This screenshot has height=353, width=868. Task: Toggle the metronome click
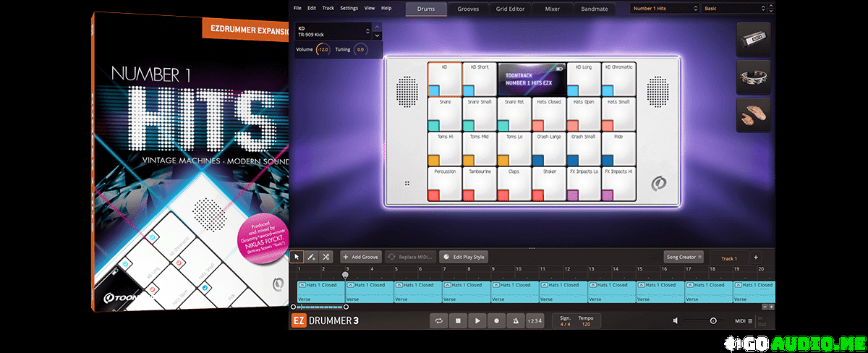(515, 320)
